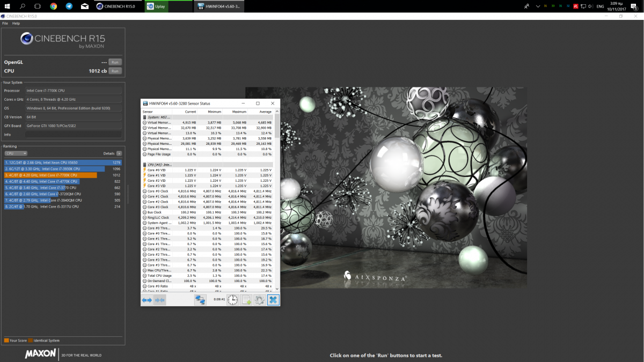Click the System MSI header icon
Image resolution: width=644 pixels, height=362 pixels.
tap(144, 117)
